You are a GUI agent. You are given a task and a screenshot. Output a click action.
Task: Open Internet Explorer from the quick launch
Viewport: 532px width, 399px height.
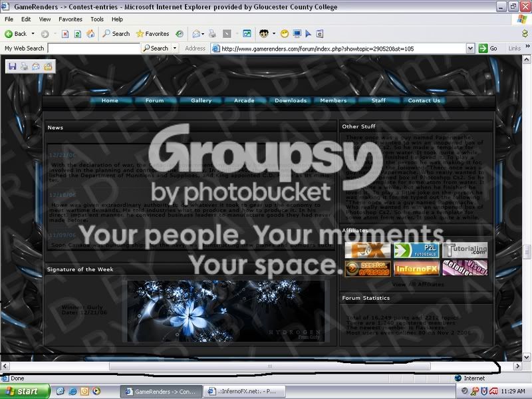(72, 391)
